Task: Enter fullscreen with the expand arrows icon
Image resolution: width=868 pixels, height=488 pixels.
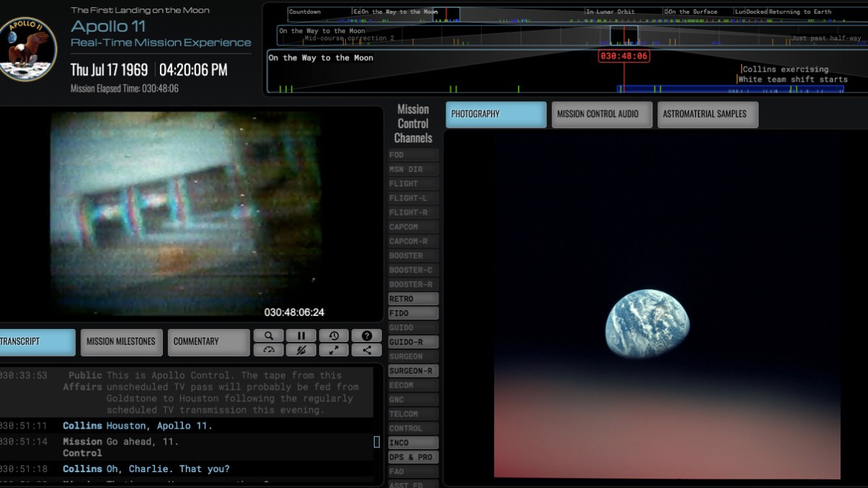Action: point(333,350)
